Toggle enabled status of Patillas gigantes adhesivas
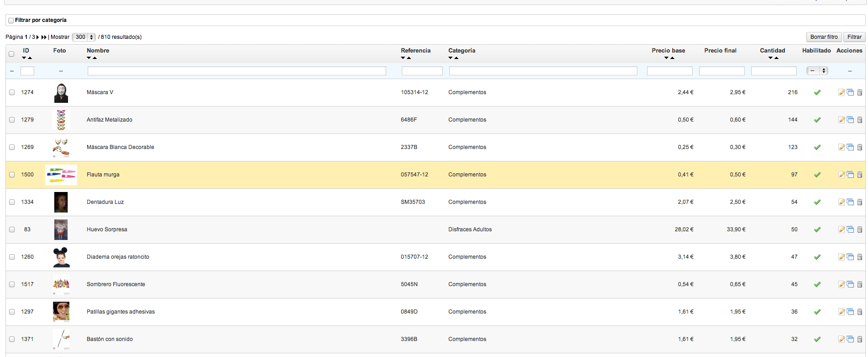Screen dimensions: 868x357 pos(817,312)
